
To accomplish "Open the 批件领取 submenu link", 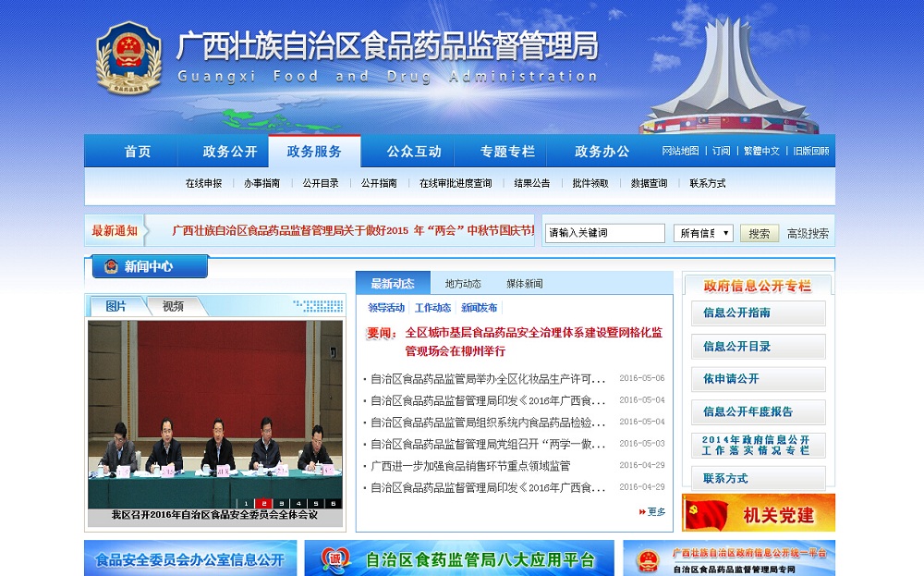I will click(x=590, y=183).
